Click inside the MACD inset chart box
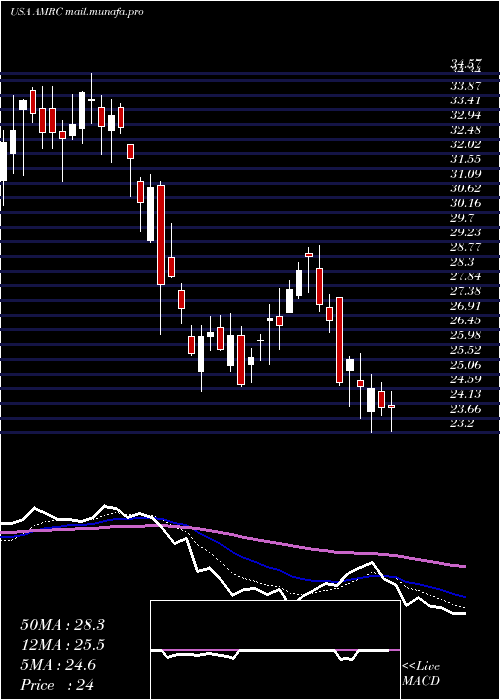500x700 pixels. pyautogui.click(x=275, y=650)
